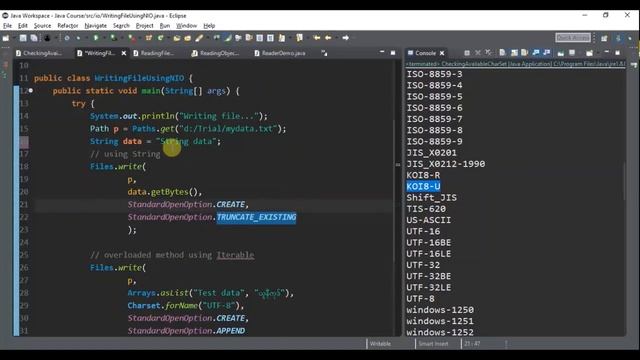640x360 pixels.
Task: Click Remove Launch X icon in Console
Action: point(478,53)
